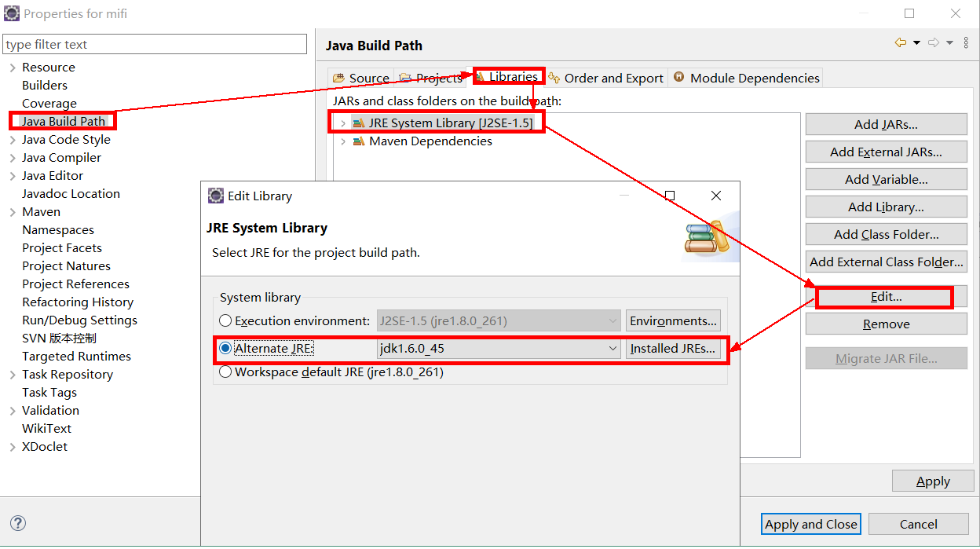
Task: Expand the Java Code Style node
Action: (x=13, y=140)
